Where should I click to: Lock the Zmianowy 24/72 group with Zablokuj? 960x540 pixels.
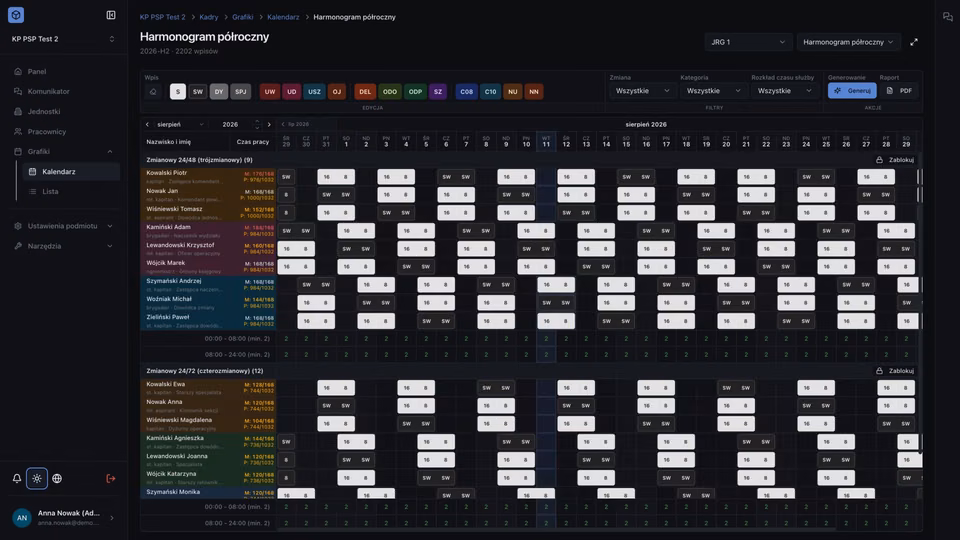click(895, 371)
